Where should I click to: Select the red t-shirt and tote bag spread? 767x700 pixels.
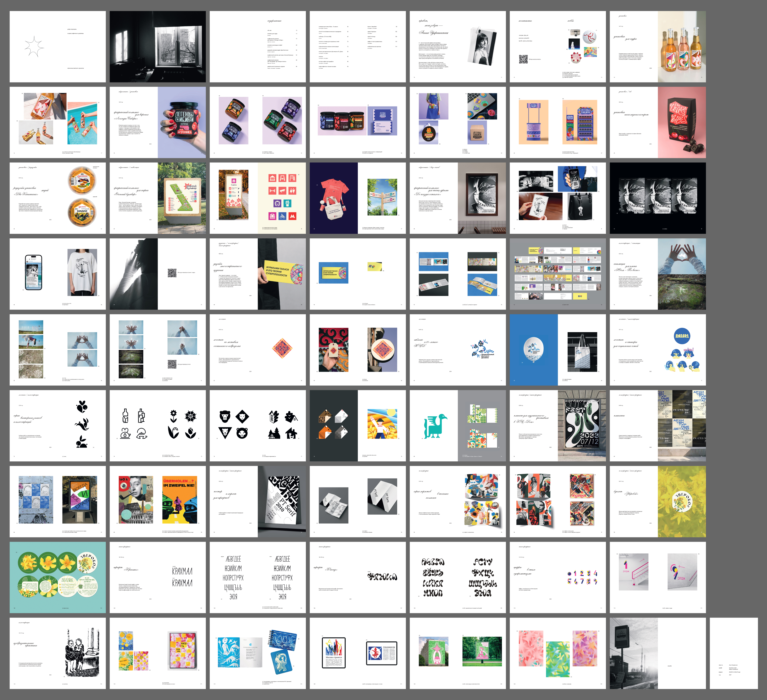coord(358,198)
